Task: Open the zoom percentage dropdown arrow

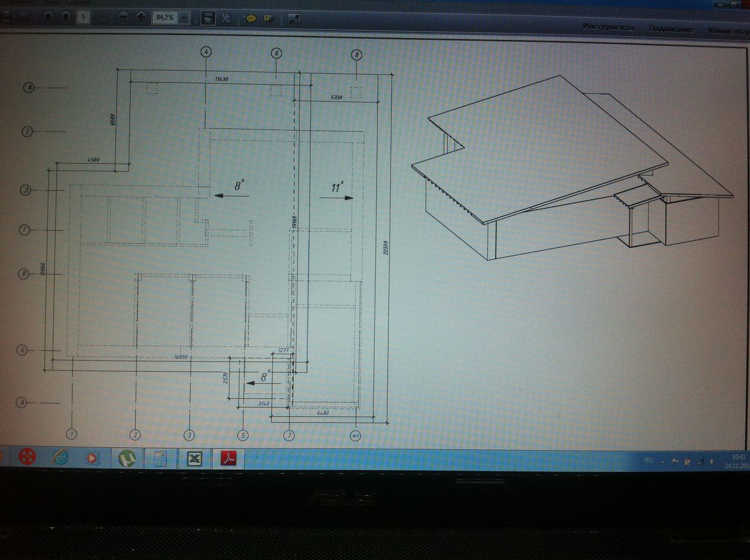Action: coord(183,18)
